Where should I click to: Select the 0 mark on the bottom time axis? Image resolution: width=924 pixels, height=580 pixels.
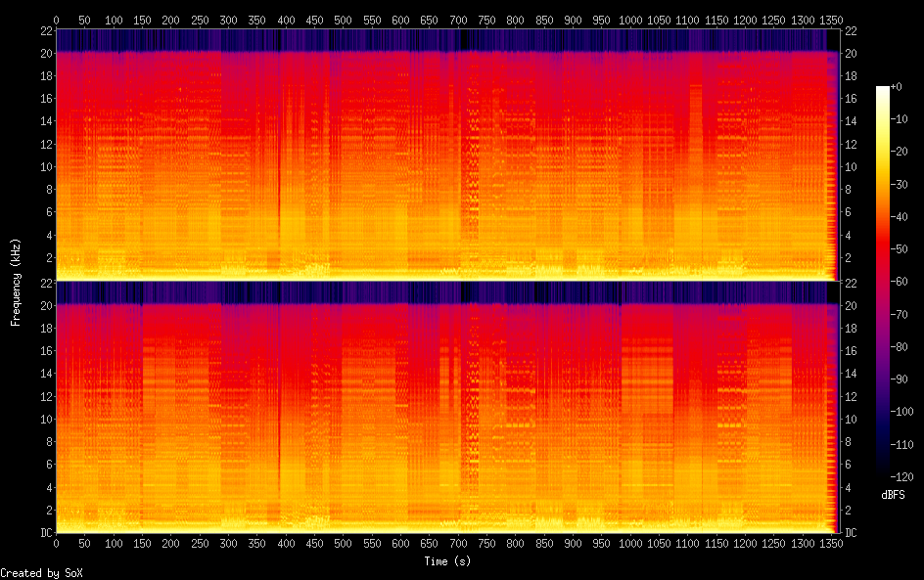click(x=56, y=543)
